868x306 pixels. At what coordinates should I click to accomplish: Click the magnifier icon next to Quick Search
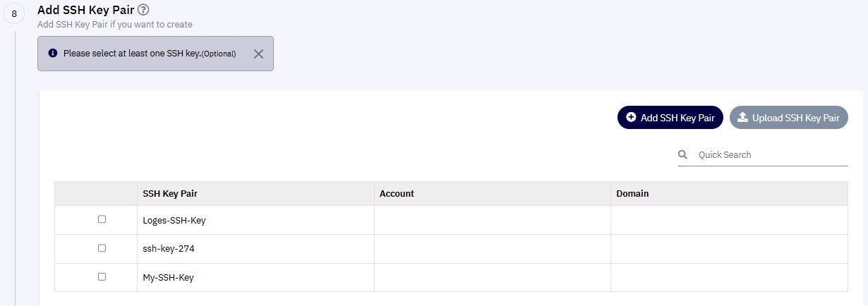point(682,154)
